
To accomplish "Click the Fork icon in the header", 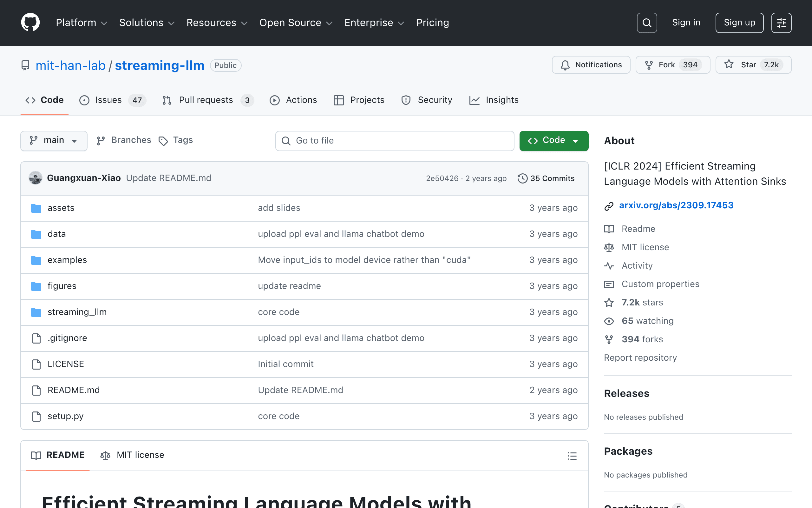I will pyautogui.click(x=649, y=65).
